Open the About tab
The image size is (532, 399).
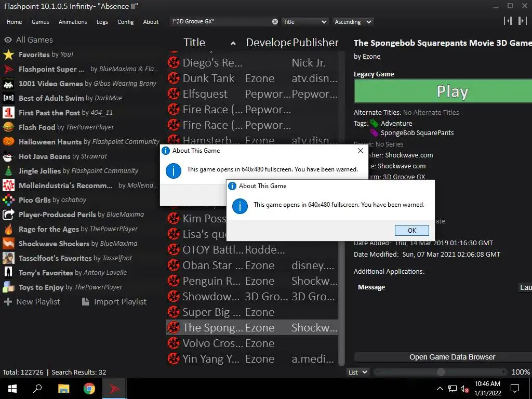(151, 22)
